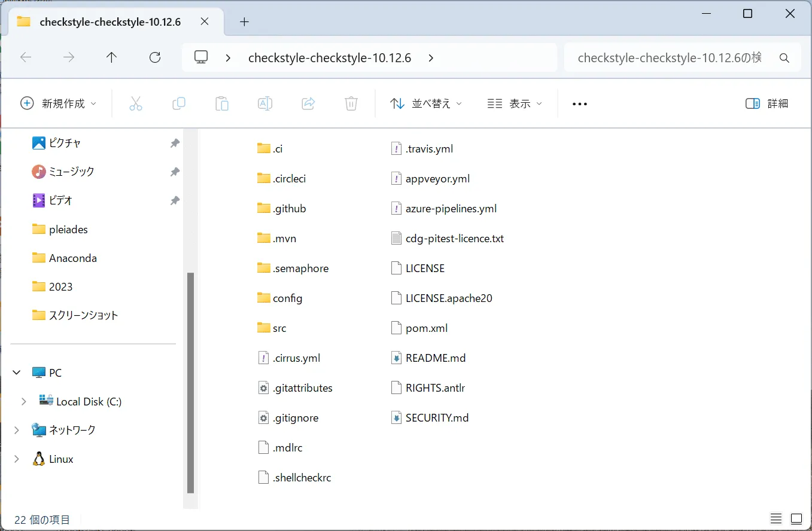Select the .semaphore folder name
Screen dimensions: 812x531
point(301,268)
